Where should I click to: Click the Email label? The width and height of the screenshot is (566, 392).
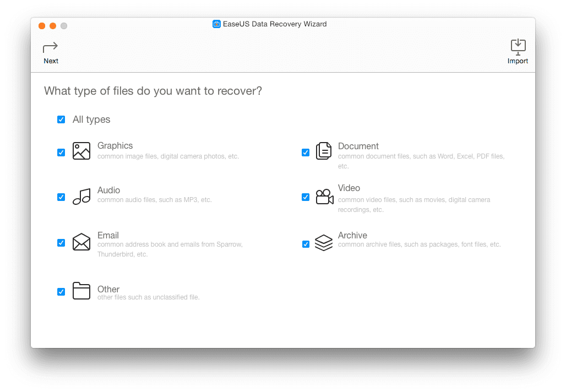click(108, 235)
